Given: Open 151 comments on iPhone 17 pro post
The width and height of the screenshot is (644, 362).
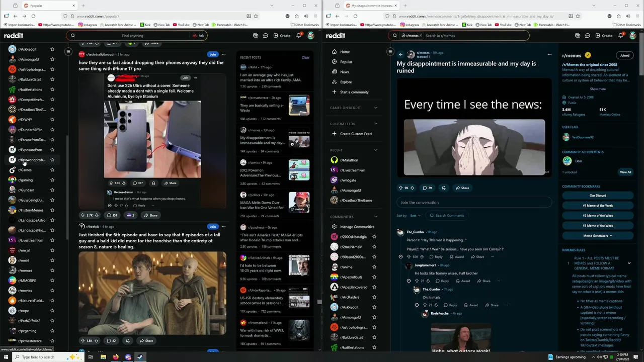Looking at the screenshot, I should pos(112,215).
